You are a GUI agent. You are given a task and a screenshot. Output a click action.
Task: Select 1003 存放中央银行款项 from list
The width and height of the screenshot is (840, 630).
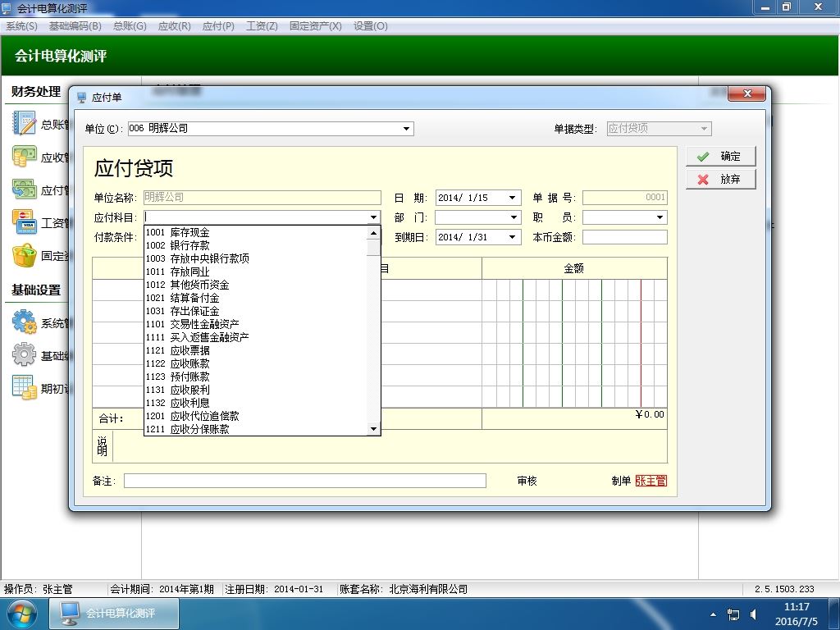256,258
